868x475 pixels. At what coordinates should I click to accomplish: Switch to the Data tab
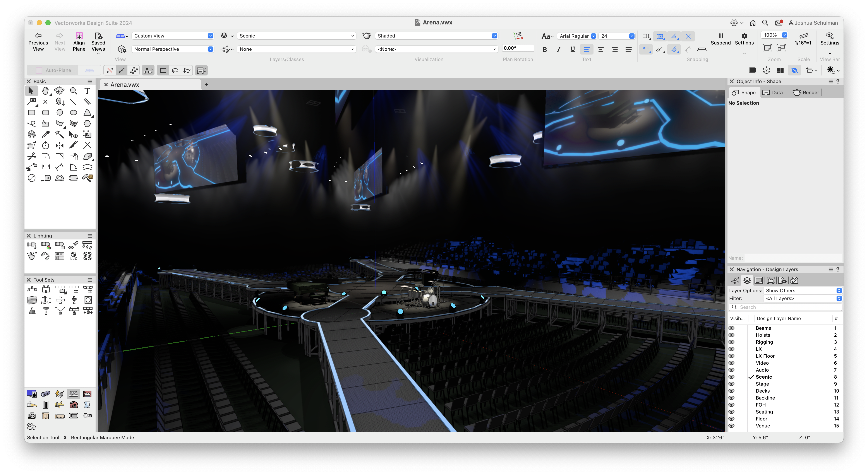pos(773,93)
